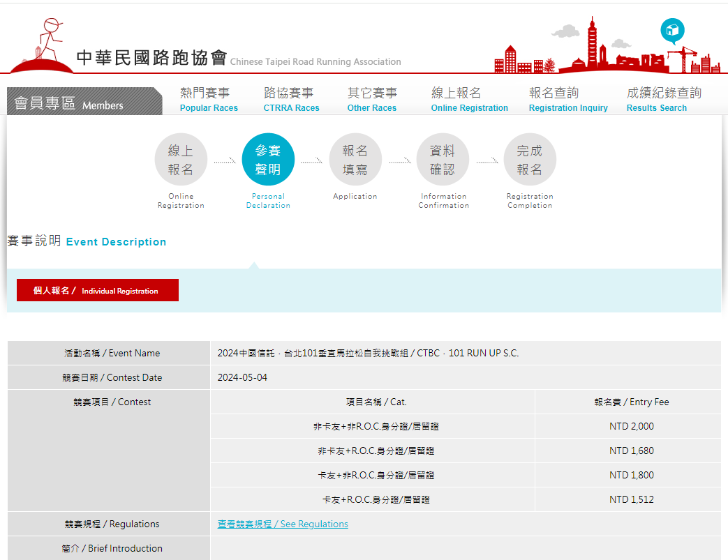
Task: Click the 非卡友+R.O.C.身分證 category row
Action: (x=376, y=451)
